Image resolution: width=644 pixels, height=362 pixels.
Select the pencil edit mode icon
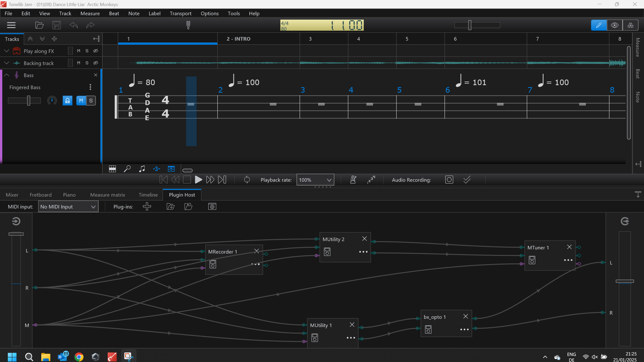(598, 25)
